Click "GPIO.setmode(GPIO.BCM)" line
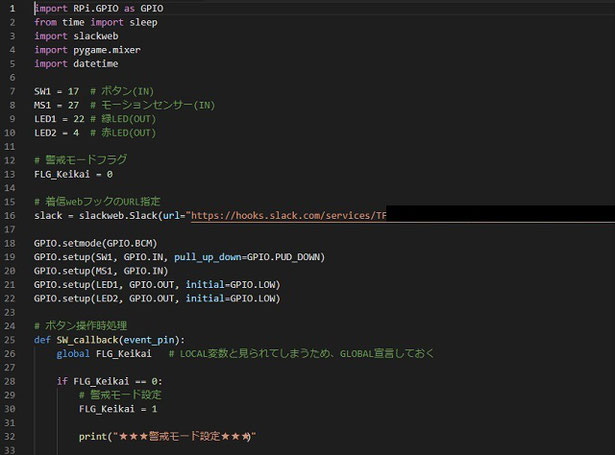The height and width of the screenshot is (455, 615). (96, 243)
